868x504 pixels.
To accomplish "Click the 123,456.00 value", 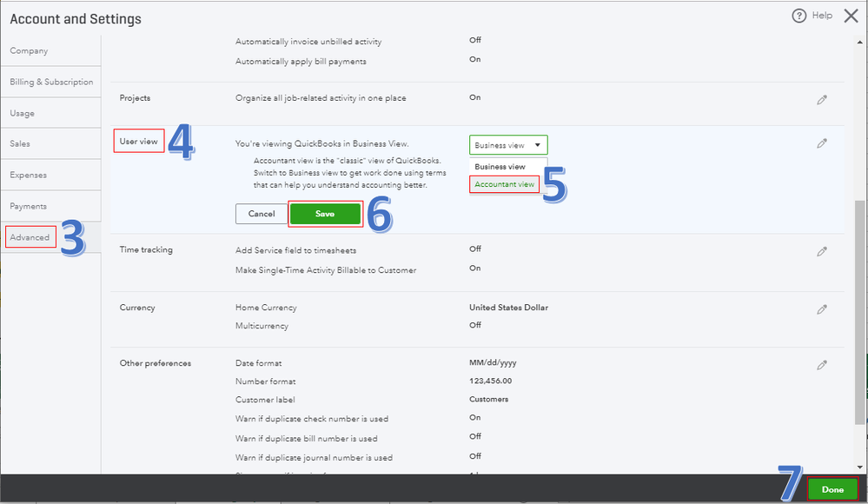I will coord(490,381).
